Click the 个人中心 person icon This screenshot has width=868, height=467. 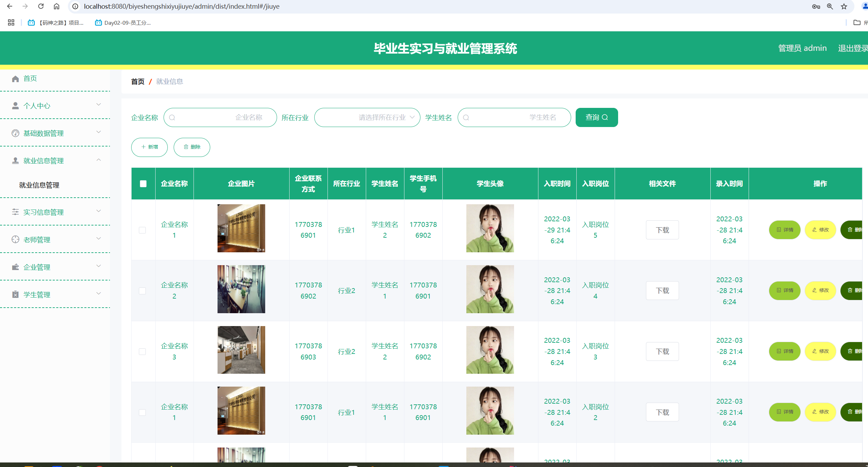(x=15, y=105)
